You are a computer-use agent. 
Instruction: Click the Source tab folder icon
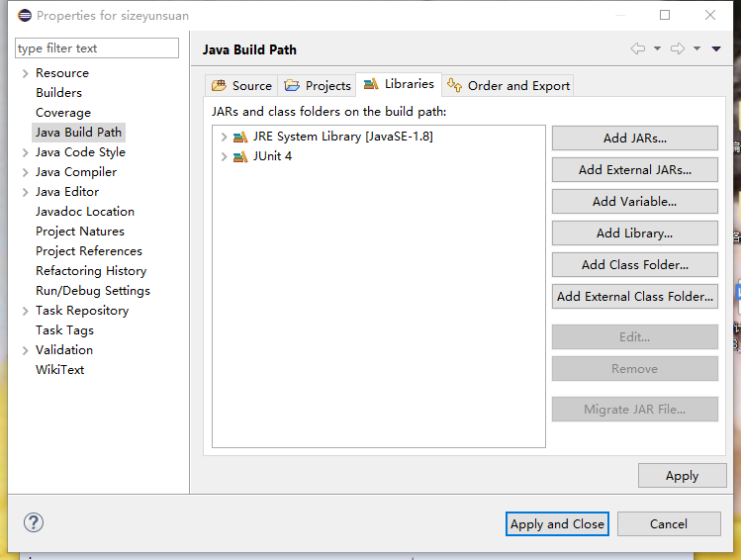(219, 85)
